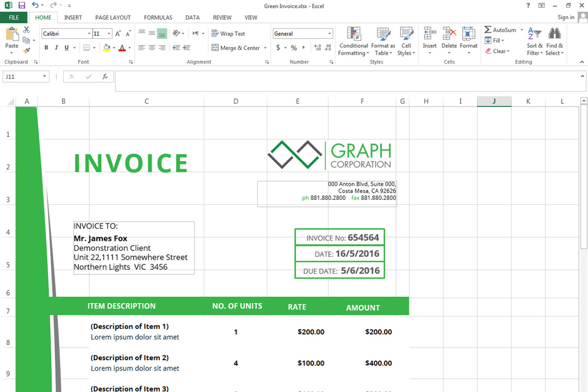This screenshot has height=392, width=588.
Task: Open the FILE tab
Action: [x=14, y=18]
